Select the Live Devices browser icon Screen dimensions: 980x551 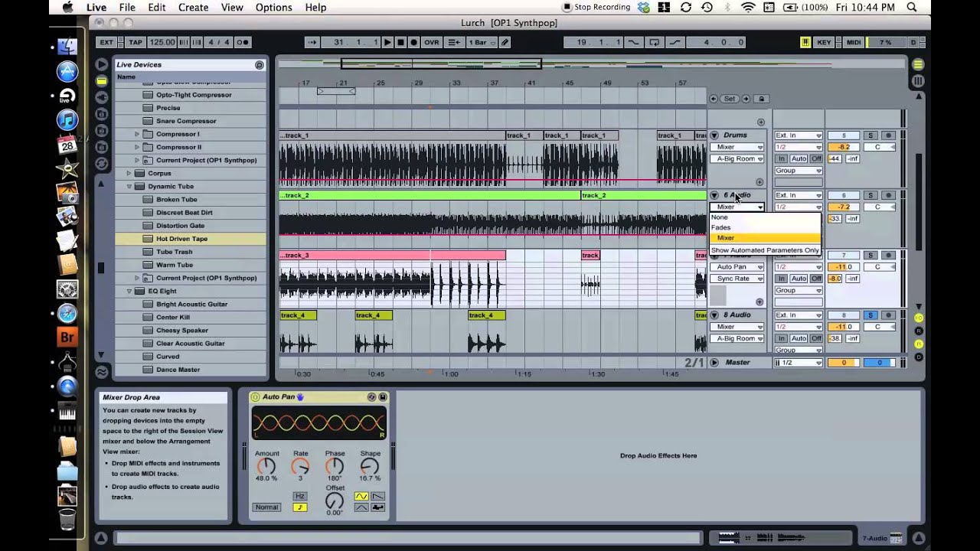[x=101, y=80]
